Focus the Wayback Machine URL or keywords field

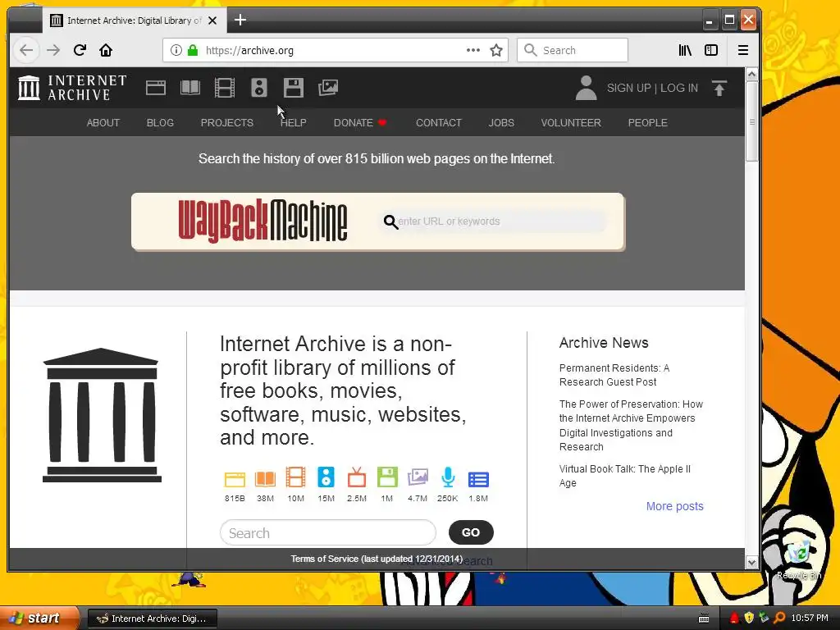pyautogui.click(x=495, y=221)
